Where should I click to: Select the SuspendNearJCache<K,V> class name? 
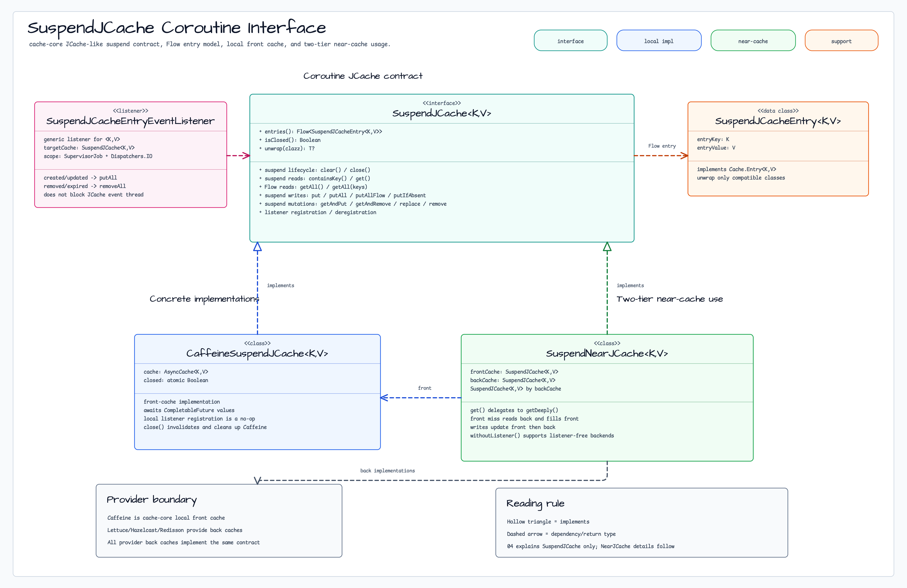(x=607, y=354)
